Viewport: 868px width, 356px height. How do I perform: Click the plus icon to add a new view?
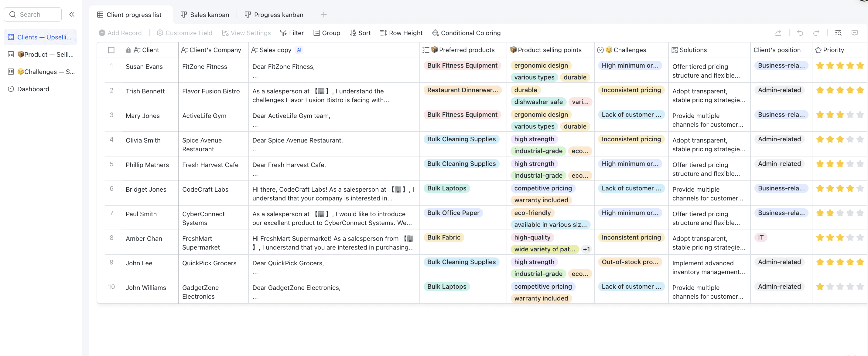(x=323, y=15)
